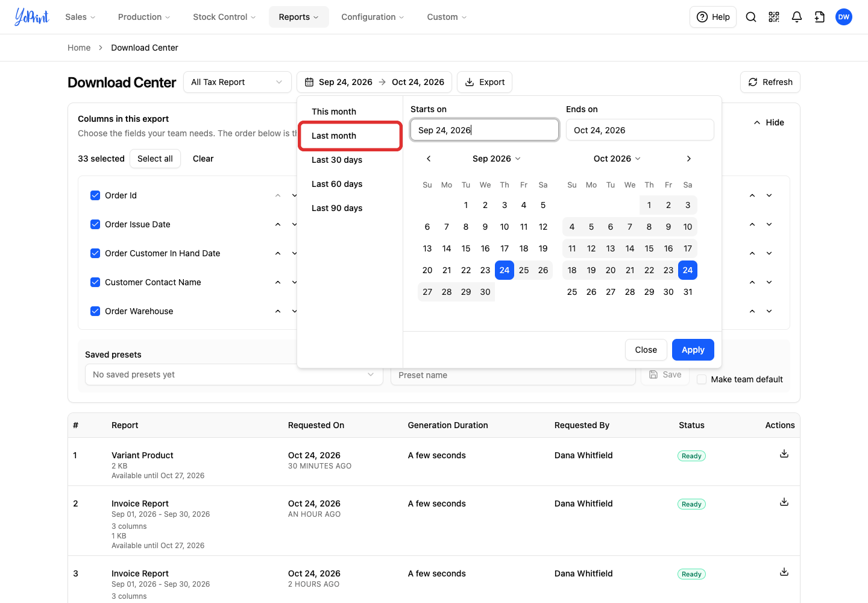Close the date picker popup
The height and width of the screenshot is (603, 868).
[646, 350]
